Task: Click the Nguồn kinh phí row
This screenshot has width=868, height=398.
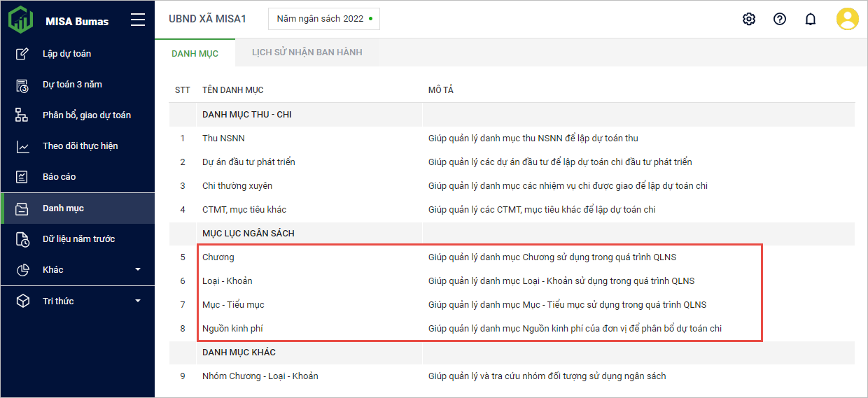Action: (232, 329)
